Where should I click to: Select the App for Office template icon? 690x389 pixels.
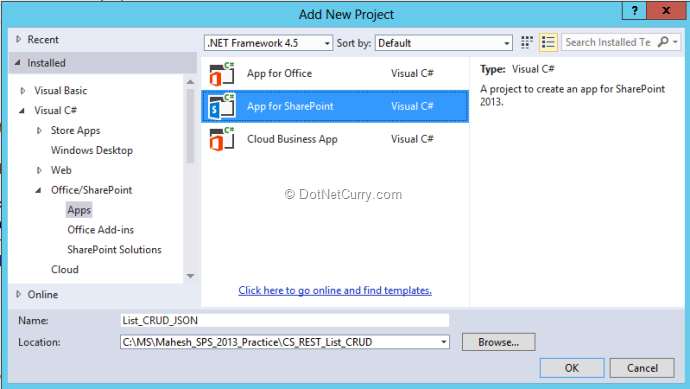point(222,74)
